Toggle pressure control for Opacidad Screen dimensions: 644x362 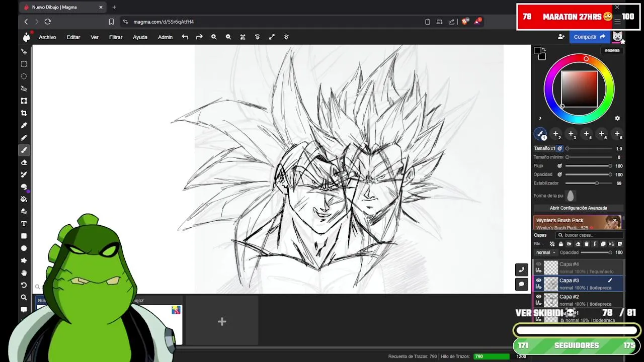[559, 174]
